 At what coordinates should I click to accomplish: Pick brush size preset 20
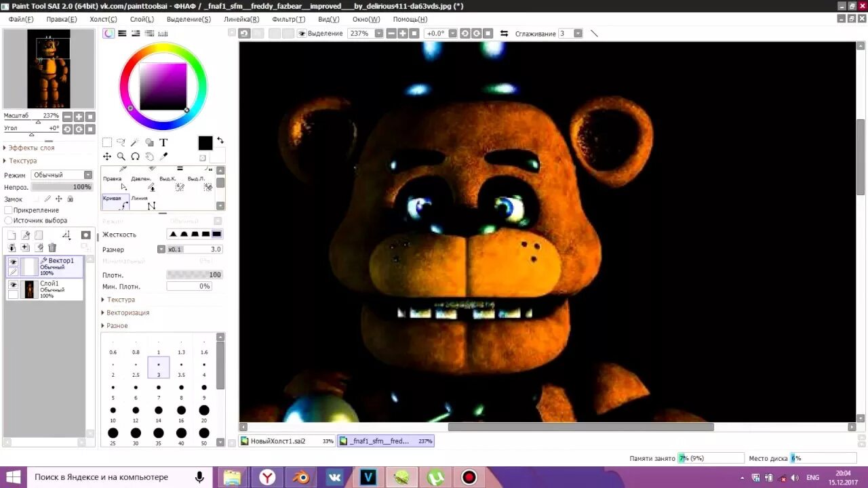[x=204, y=415]
